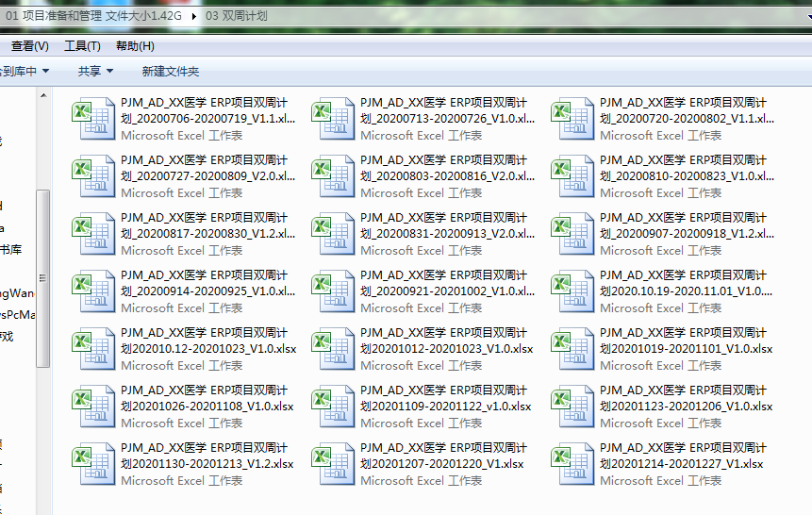Select Excel icon of 20201123-20201206_V1.0.xlsx
Image resolution: width=812 pixels, height=515 pixels.
572,407
